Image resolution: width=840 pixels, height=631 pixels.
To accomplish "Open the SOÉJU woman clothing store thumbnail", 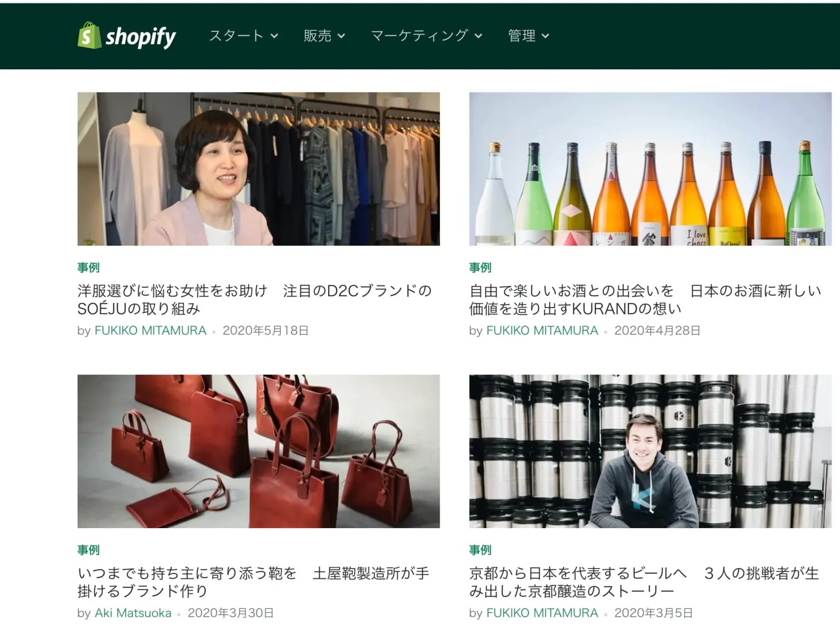I will [258, 169].
